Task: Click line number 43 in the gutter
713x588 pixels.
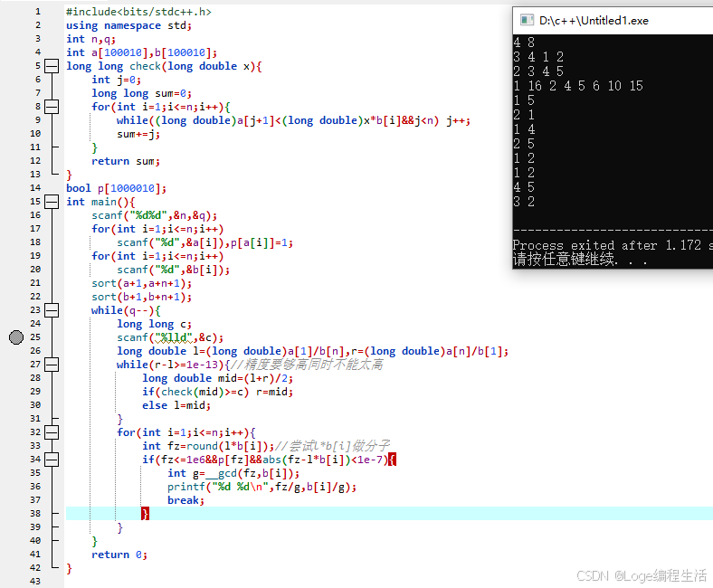Action: 35,582
